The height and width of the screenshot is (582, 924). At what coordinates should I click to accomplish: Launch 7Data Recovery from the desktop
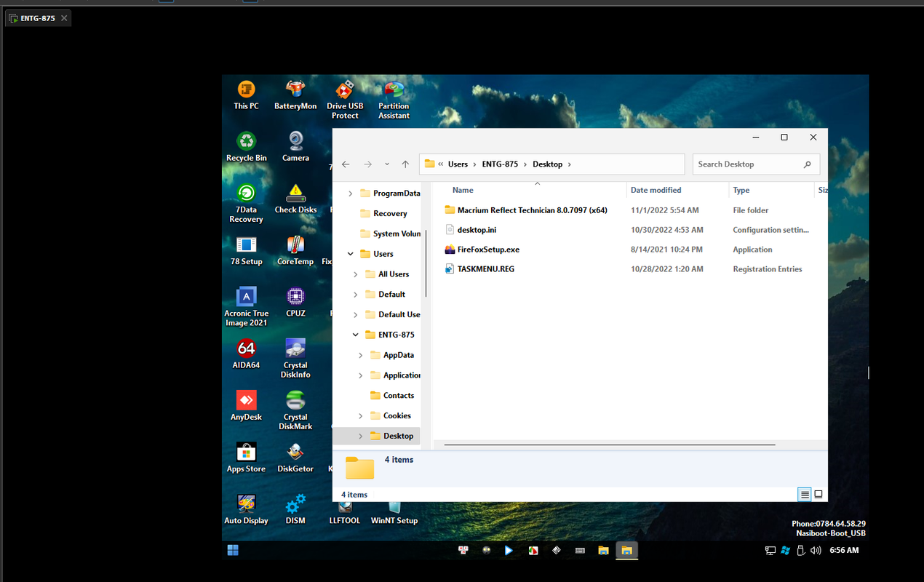point(246,203)
